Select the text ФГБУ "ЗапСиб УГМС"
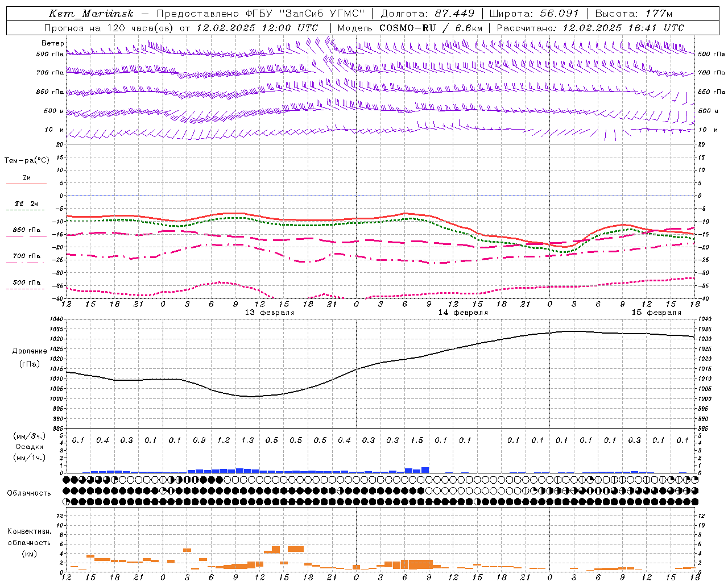 [x=305, y=14]
